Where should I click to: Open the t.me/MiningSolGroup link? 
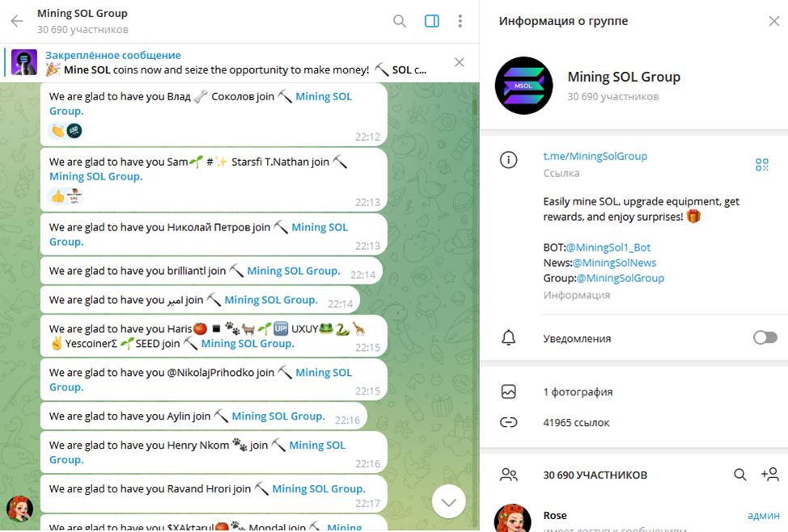click(x=595, y=156)
